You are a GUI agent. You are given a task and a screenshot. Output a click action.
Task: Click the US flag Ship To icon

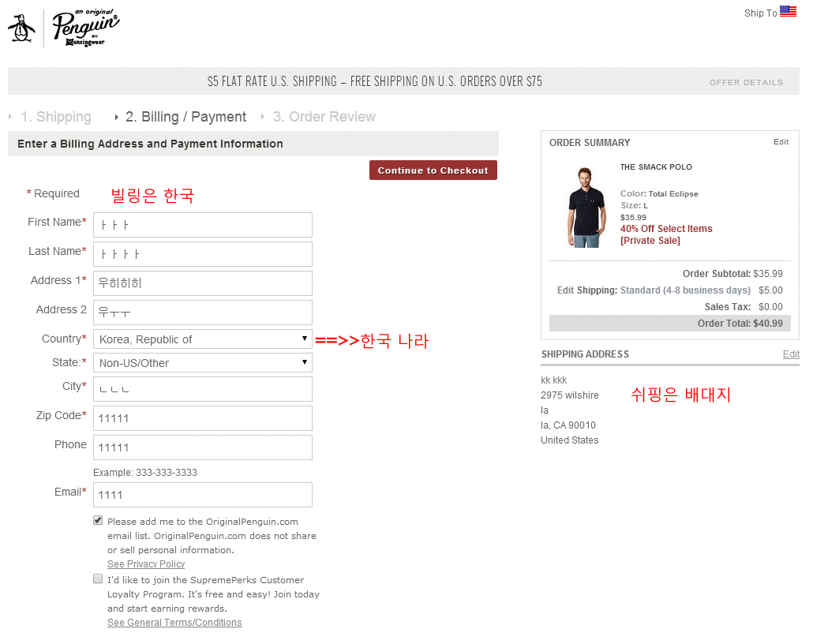(x=788, y=11)
